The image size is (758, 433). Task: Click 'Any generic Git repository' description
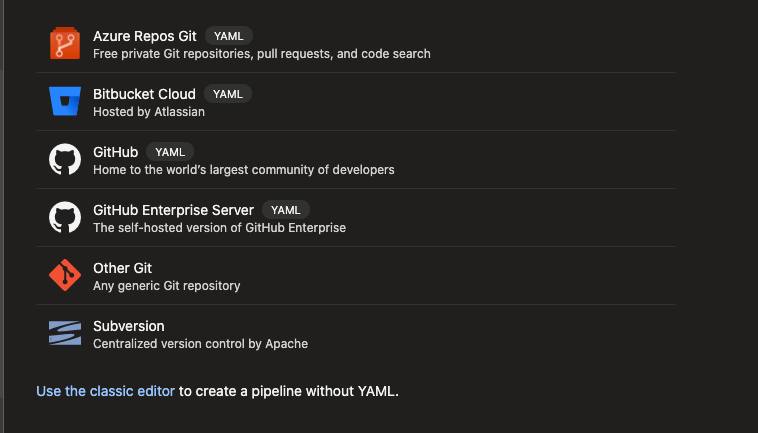click(x=166, y=286)
